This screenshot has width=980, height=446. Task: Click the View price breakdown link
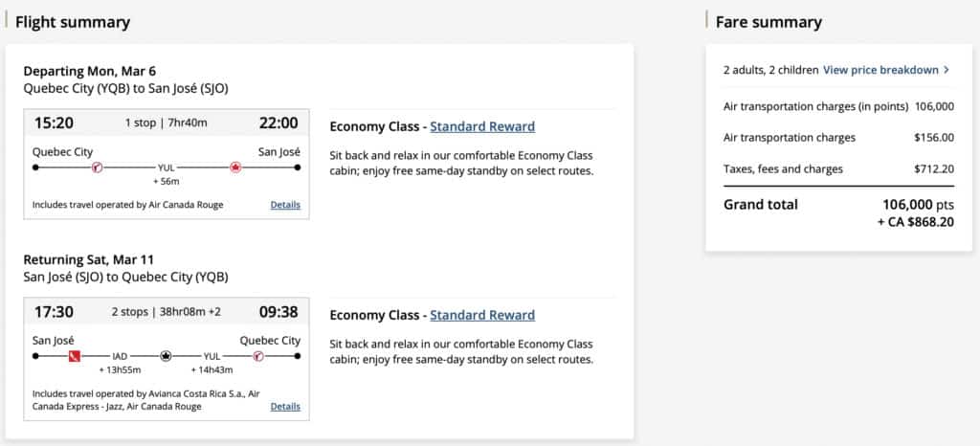pyautogui.click(x=880, y=70)
